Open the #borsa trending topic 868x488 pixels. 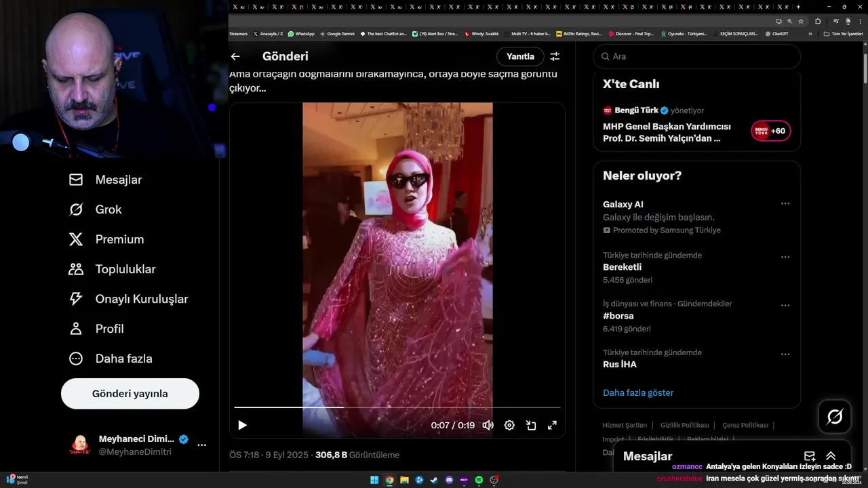click(x=697, y=316)
